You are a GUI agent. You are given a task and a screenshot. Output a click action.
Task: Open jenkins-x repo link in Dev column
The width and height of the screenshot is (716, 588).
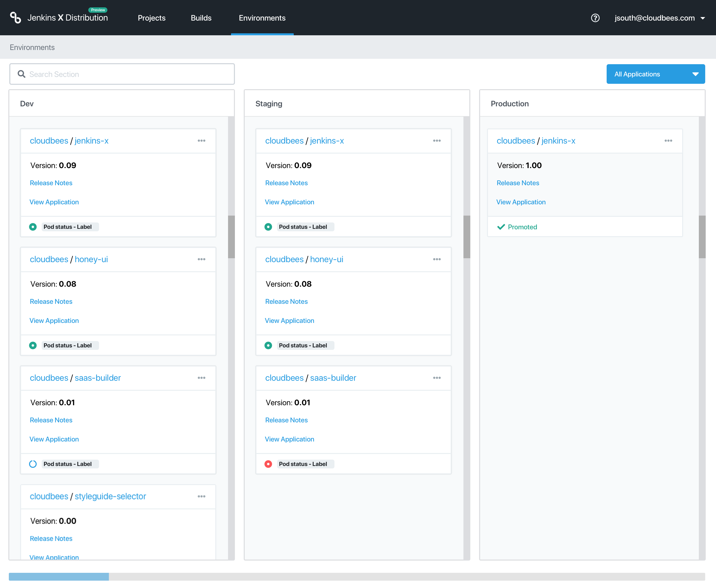tap(91, 141)
